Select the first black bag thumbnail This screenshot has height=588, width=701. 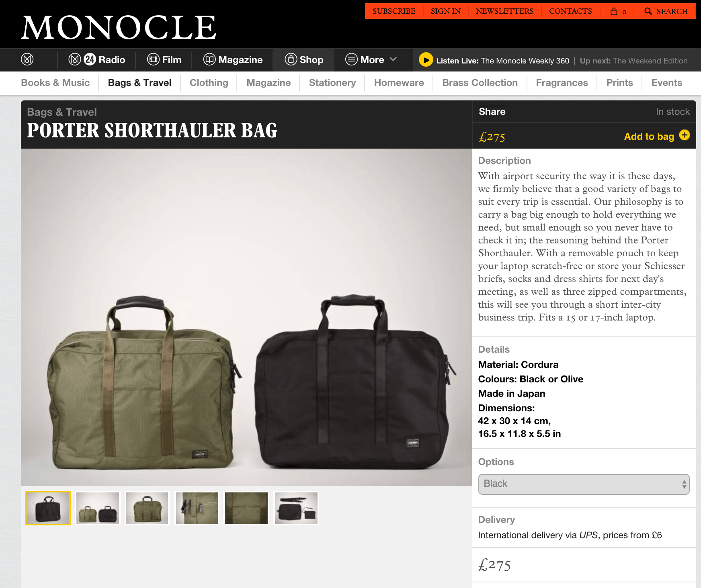(48, 508)
